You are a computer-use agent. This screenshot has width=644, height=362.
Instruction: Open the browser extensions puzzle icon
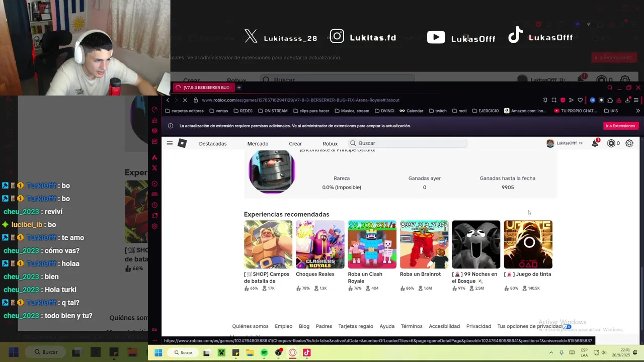click(x=610, y=100)
